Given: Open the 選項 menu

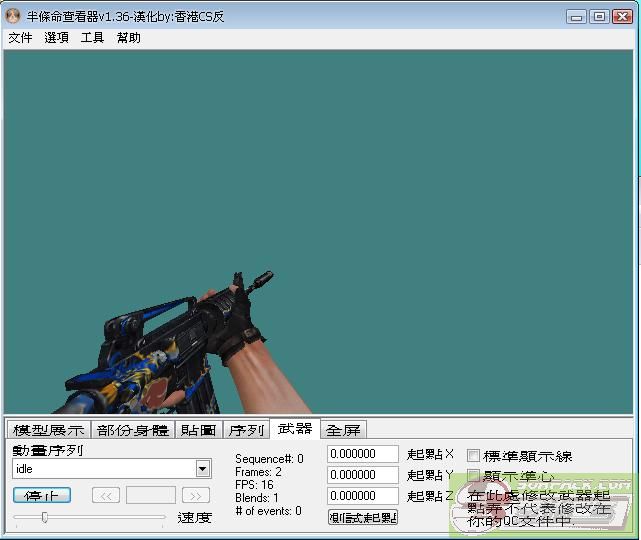Looking at the screenshot, I should click(x=57, y=38).
